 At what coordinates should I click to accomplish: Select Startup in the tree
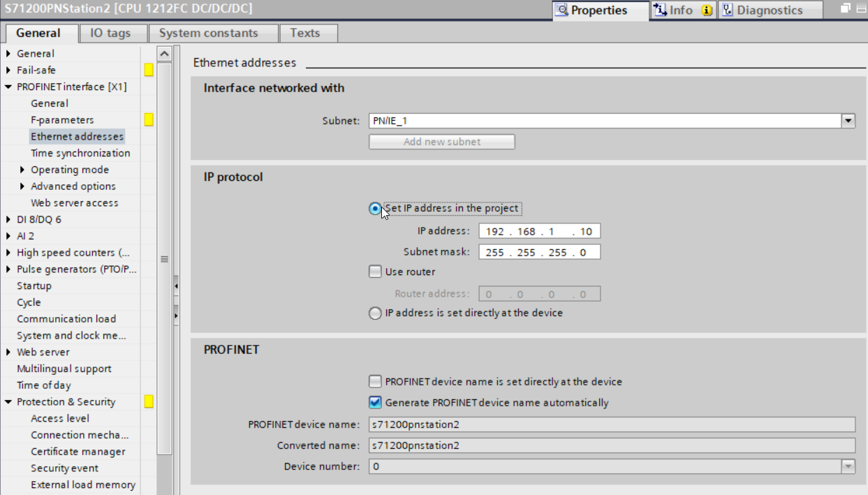coord(34,286)
